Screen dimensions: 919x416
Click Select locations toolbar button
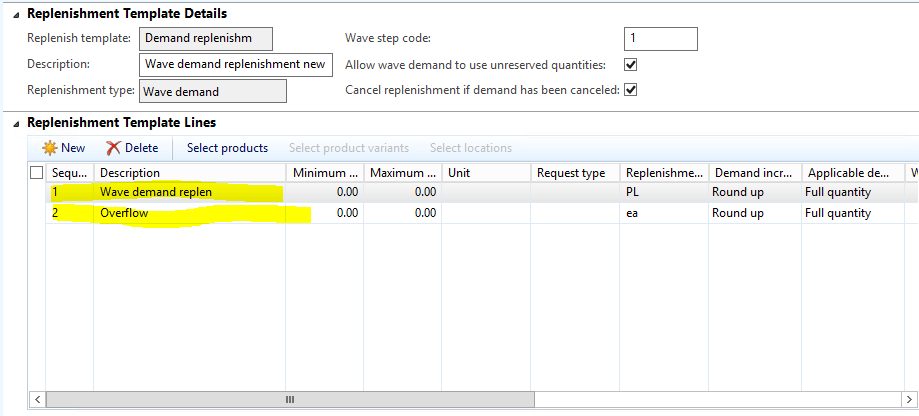(470, 148)
